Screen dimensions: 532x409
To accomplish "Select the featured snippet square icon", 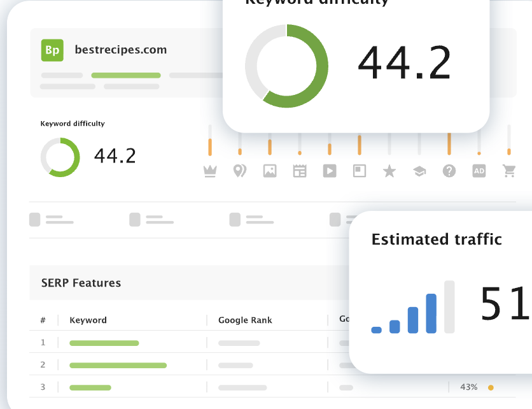I will tap(360, 171).
